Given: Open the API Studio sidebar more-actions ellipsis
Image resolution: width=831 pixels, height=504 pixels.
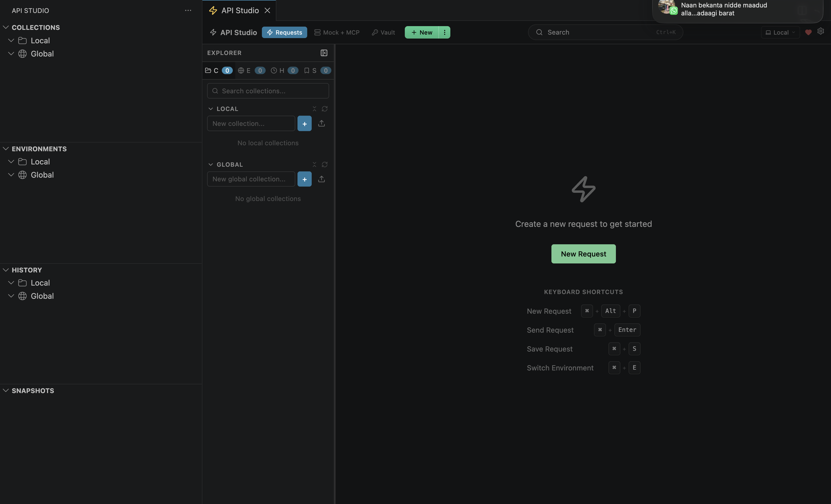Looking at the screenshot, I should click(188, 10).
